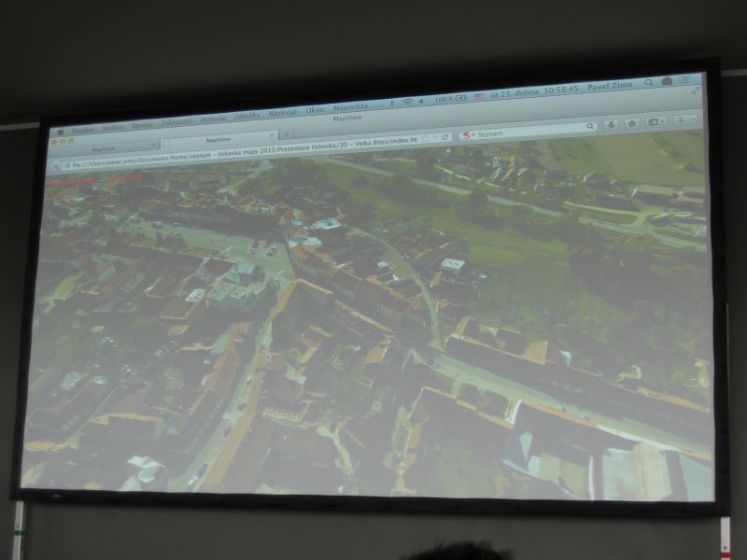Screen dimensions: 747x560
Task: Open the Downloads arrow icon
Action: (x=611, y=124)
